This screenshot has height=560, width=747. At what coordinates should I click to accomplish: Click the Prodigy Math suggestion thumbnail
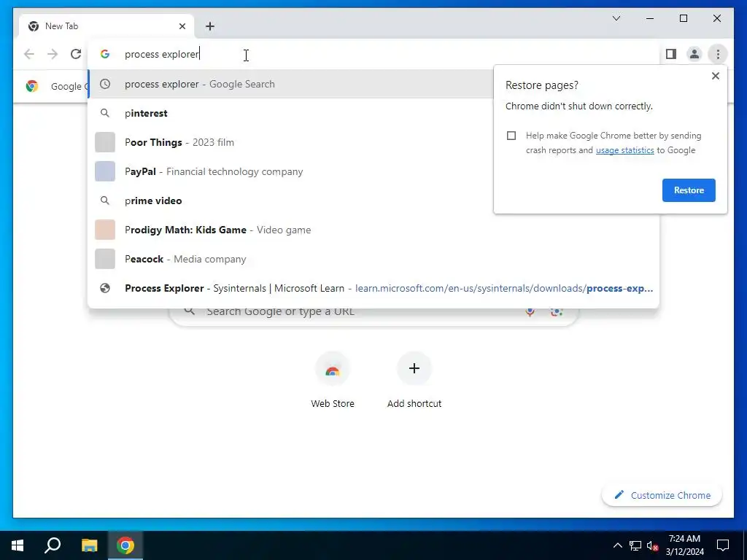(x=105, y=230)
